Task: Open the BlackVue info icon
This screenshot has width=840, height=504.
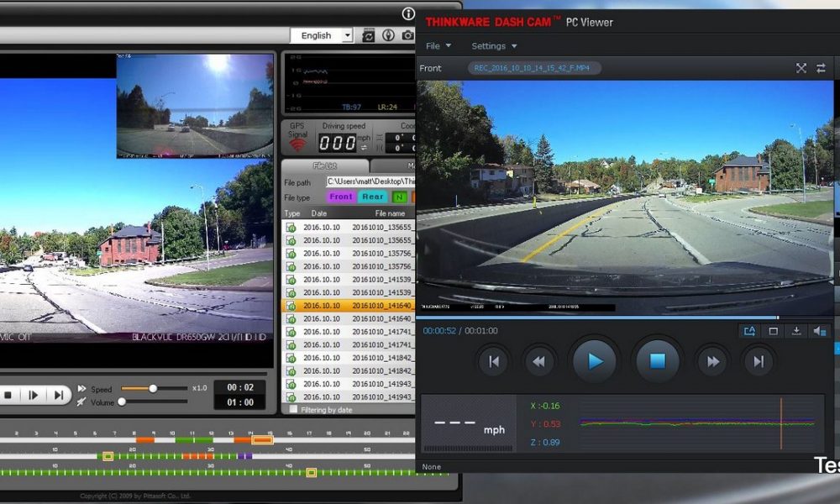Action: click(x=408, y=14)
